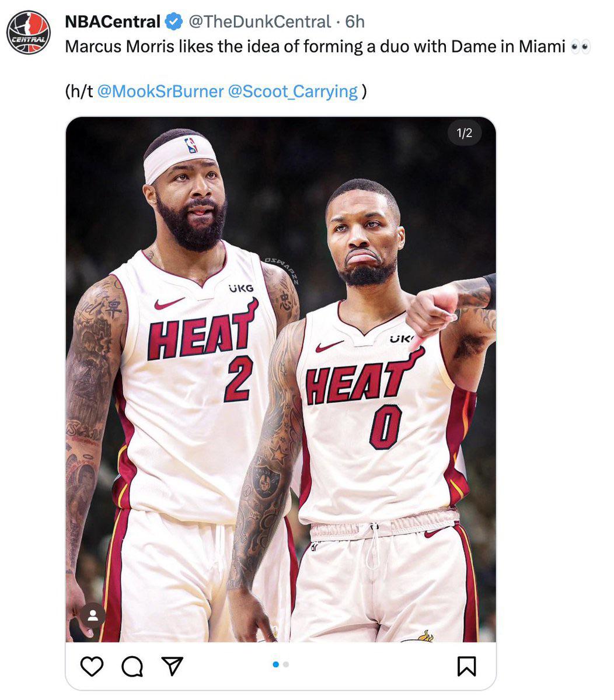Image resolution: width=614 pixels, height=700 pixels.
Task: View the 6h timestamp link
Action: 355,22
